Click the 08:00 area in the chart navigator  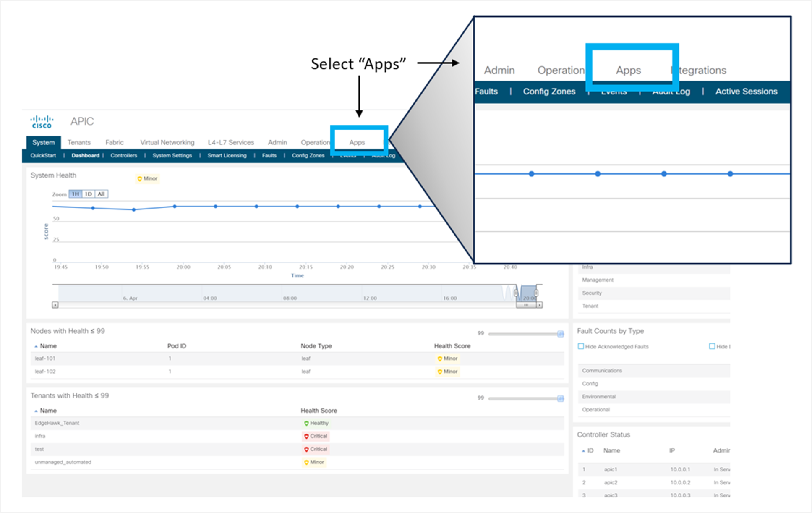[290, 298]
